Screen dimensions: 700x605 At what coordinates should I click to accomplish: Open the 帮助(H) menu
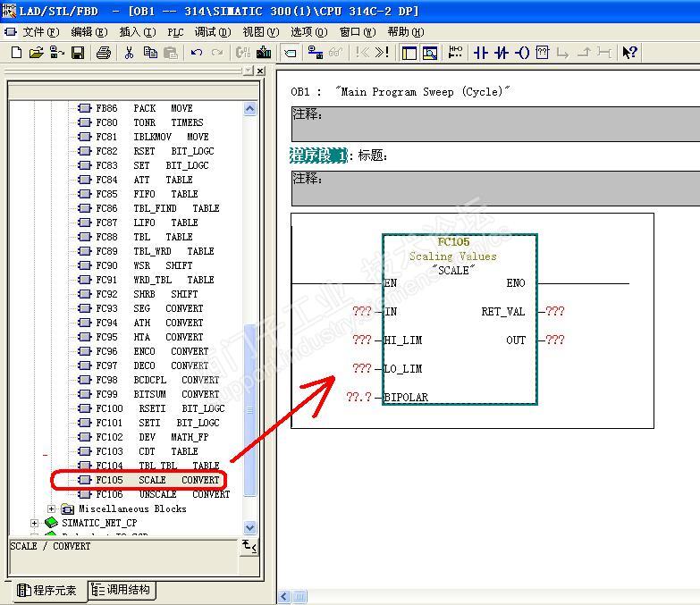(x=405, y=31)
